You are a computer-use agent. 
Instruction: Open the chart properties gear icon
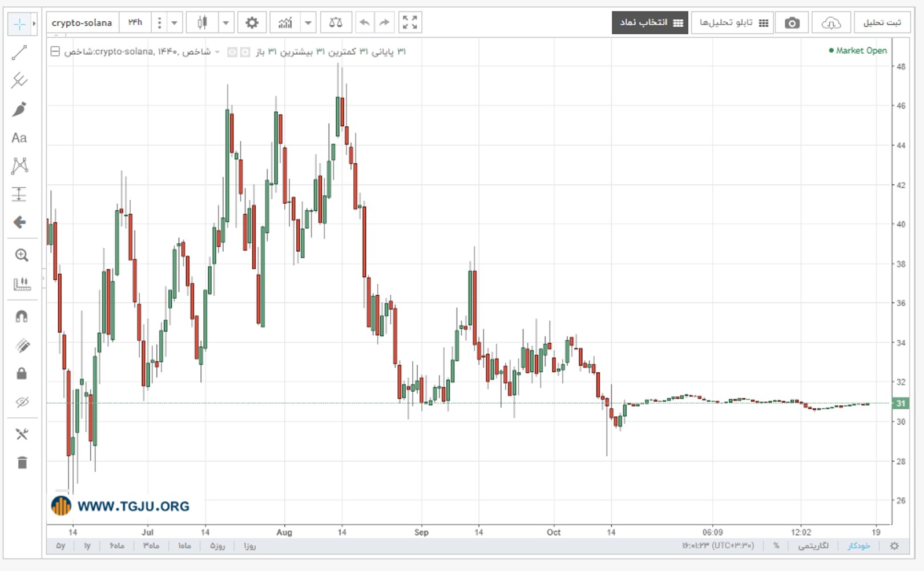[252, 23]
